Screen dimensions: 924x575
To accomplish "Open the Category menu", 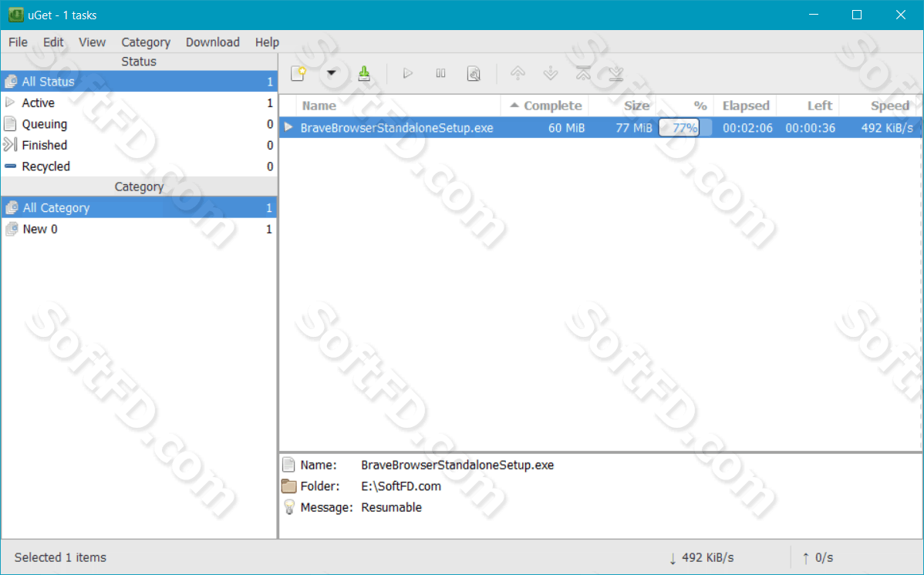I will tap(146, 42).
